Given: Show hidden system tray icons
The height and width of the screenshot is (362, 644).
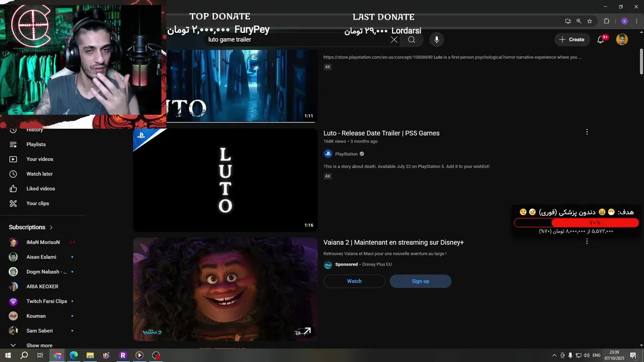Looking at the screenshot, I should (x=554, y=355).
